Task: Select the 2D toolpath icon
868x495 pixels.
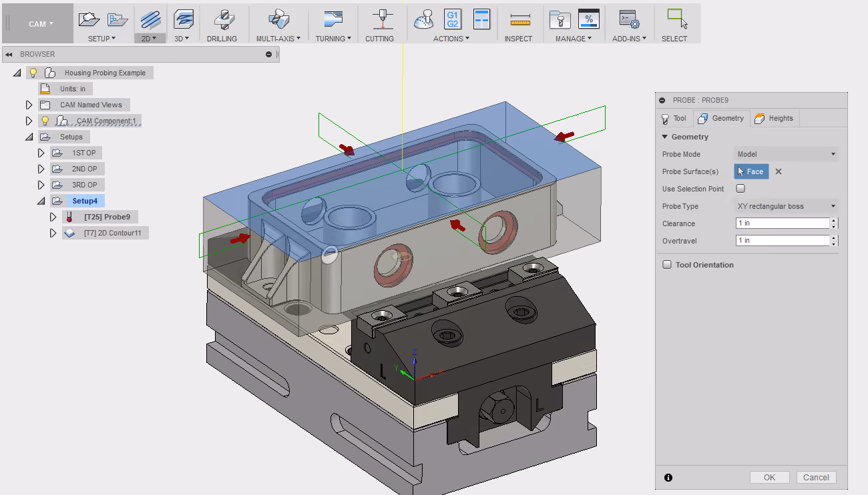Action: [x=150, y=19]
